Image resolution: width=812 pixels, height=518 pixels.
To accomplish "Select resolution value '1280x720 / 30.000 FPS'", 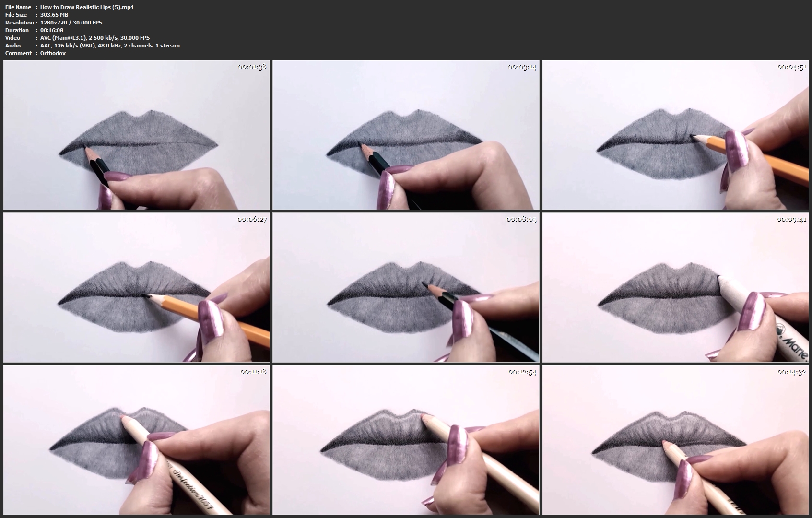I will coord(71,23).
